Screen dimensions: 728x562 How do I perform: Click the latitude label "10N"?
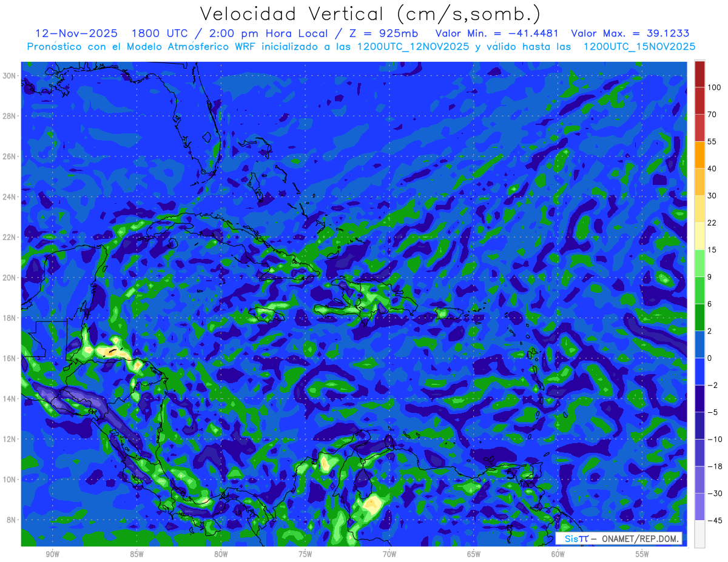point(10,480)
